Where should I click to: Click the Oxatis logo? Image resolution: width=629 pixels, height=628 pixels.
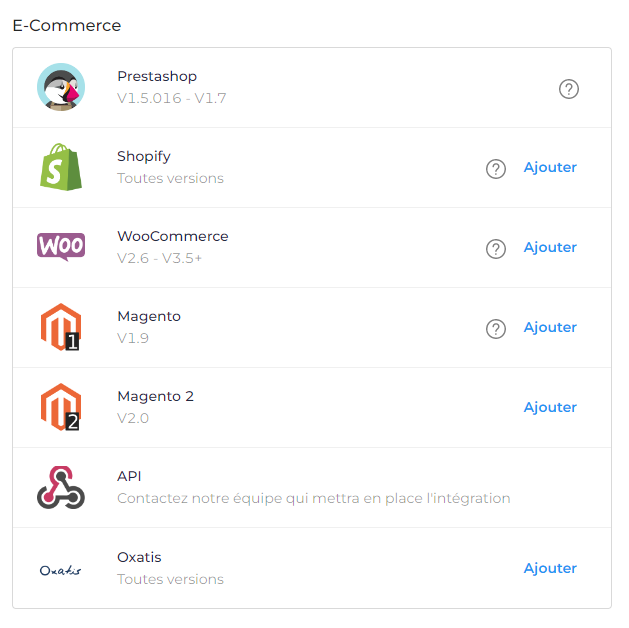(61, 570)
